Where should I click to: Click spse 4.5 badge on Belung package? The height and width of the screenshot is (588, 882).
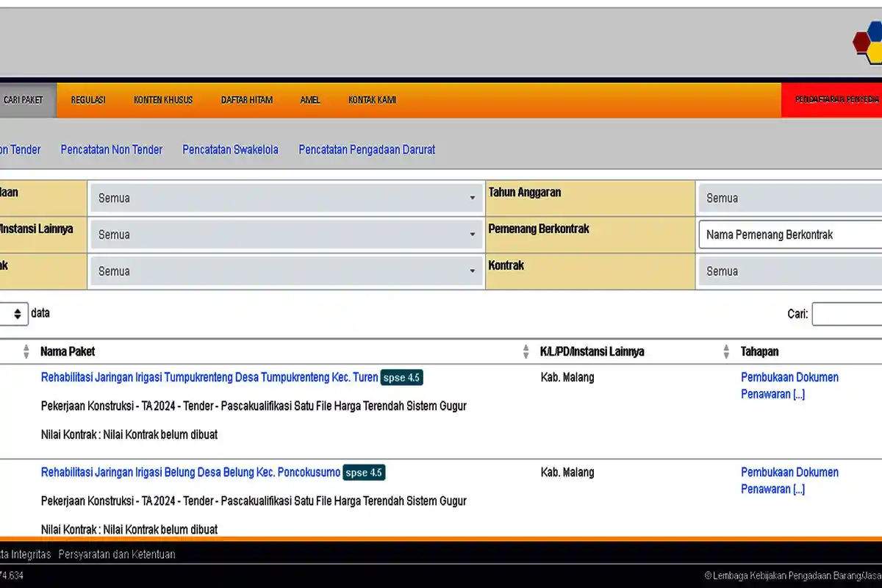point(364,473)
